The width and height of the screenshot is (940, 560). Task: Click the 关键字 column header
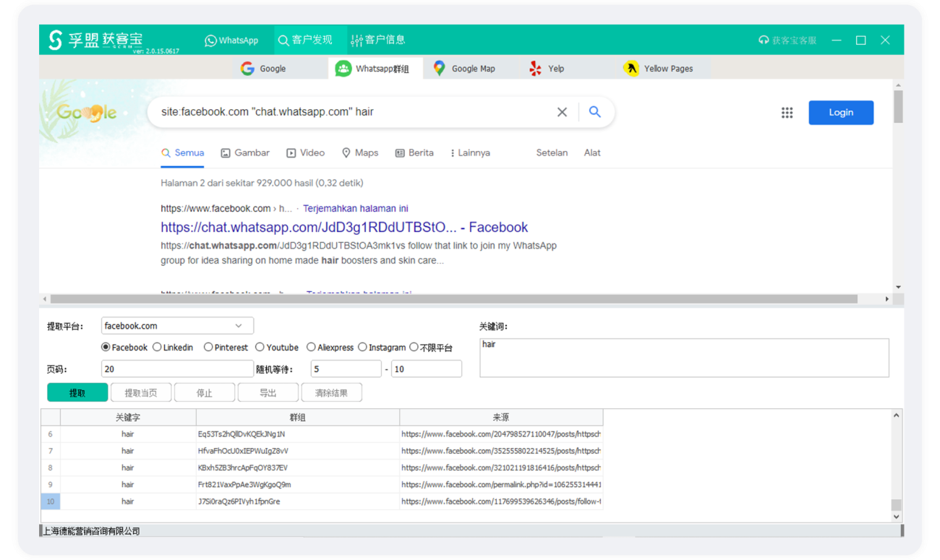click(x=128, y=418)
